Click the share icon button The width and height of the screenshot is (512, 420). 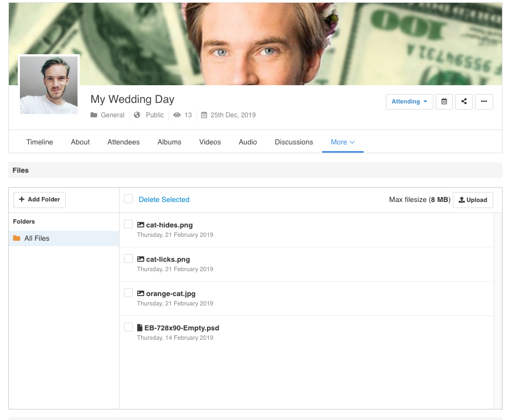tap(464, 101)
